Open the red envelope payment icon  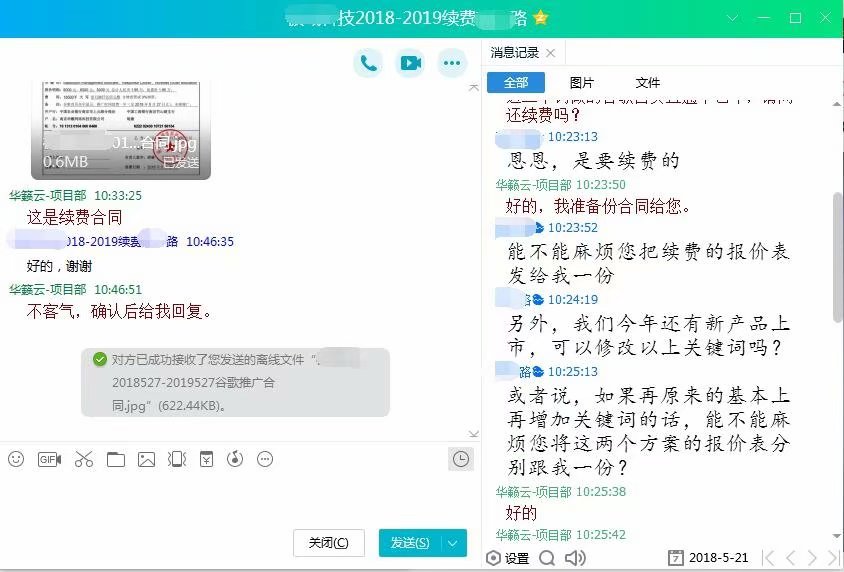tap(206, 459)
